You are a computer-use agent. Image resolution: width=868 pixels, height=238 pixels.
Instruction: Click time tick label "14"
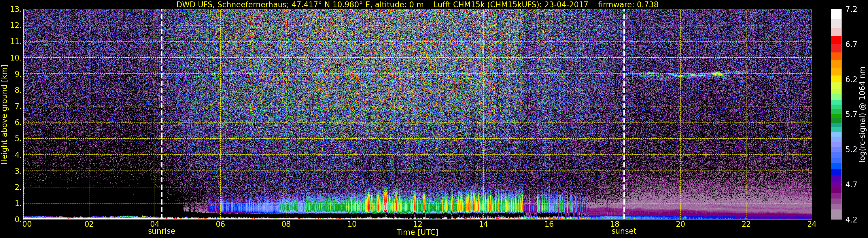tap(483, 224)
